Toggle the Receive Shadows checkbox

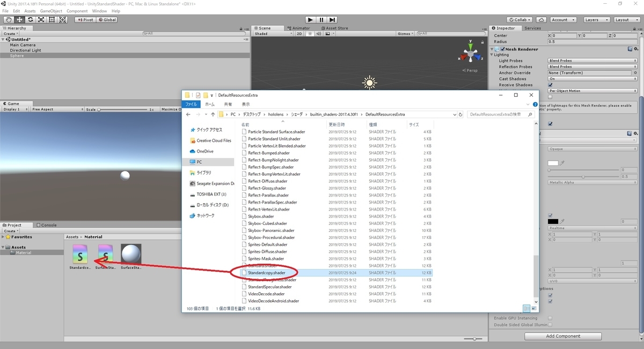coord(550,85)
